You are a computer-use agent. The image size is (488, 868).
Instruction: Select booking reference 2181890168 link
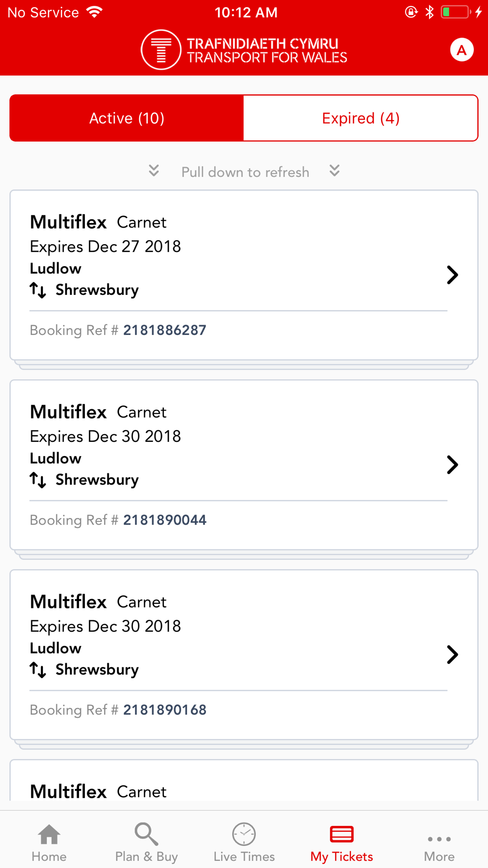(x=165, y=710)
